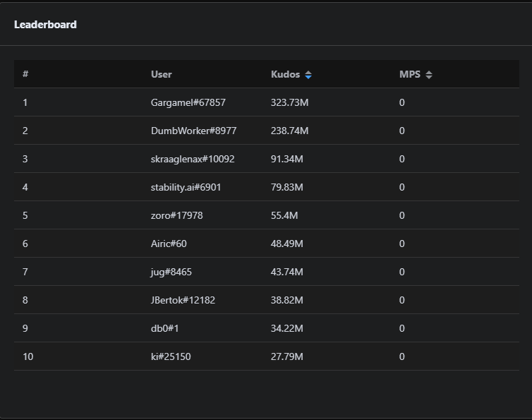Select user Airic#60
This screenshot has width=532, height=420.
point(169,244)
